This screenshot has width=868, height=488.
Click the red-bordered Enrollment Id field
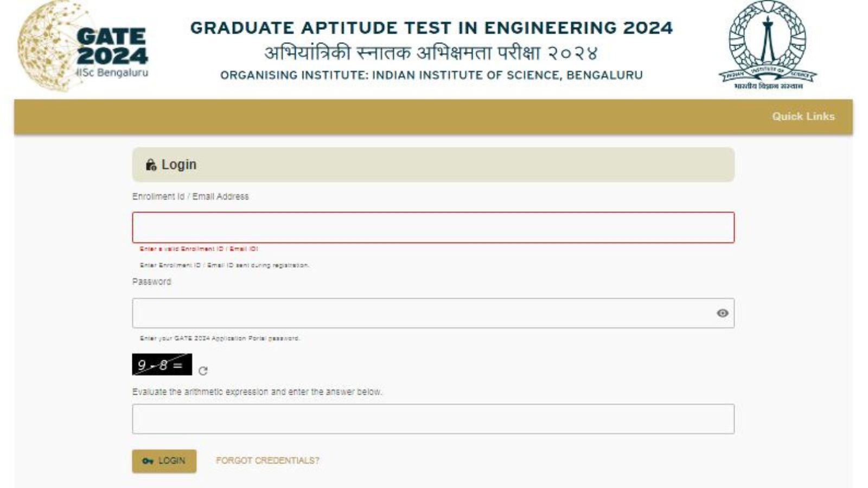pos(434,227)
